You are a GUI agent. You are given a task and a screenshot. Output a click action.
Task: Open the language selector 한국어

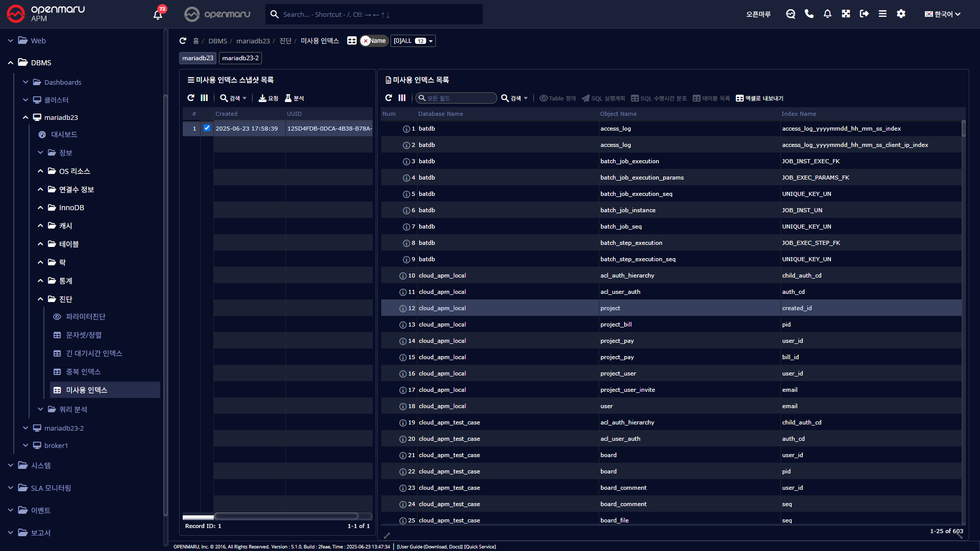pos(942,14)
